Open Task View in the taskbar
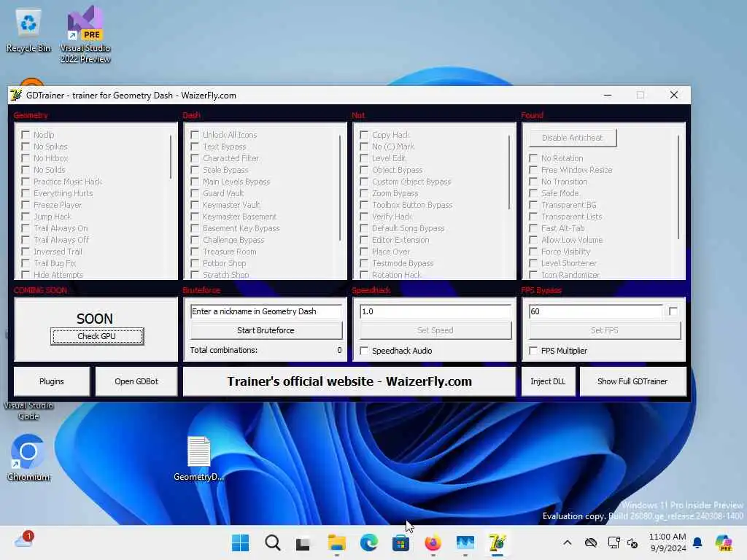747x560 pixels. 303,542
